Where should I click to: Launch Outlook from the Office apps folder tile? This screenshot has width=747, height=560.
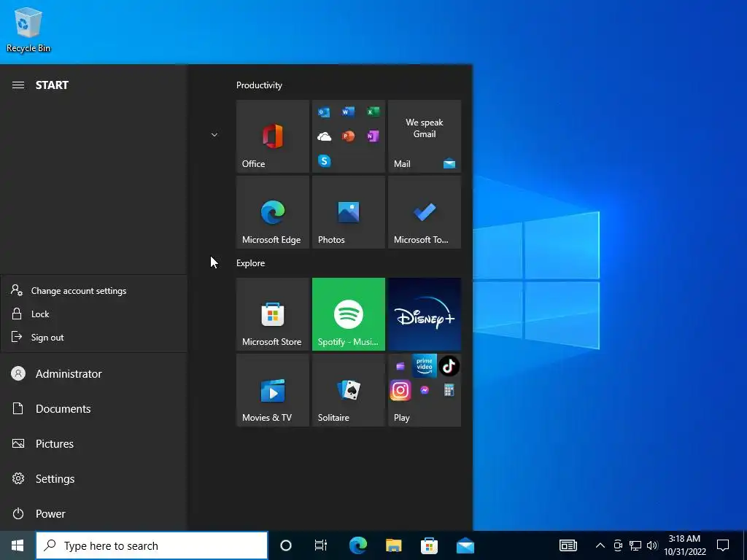click(x=324, y=112)
